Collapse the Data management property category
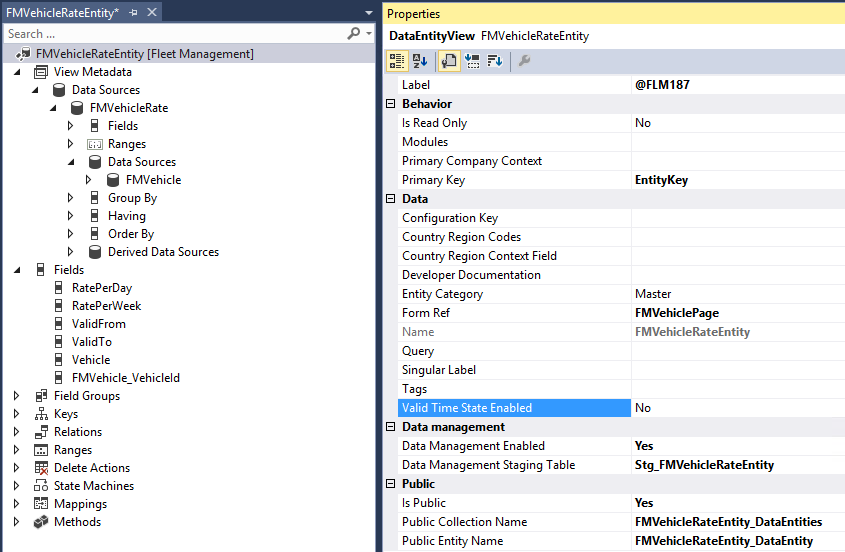The height and width of the screenshot is (552, 845). tap(391, 426)
